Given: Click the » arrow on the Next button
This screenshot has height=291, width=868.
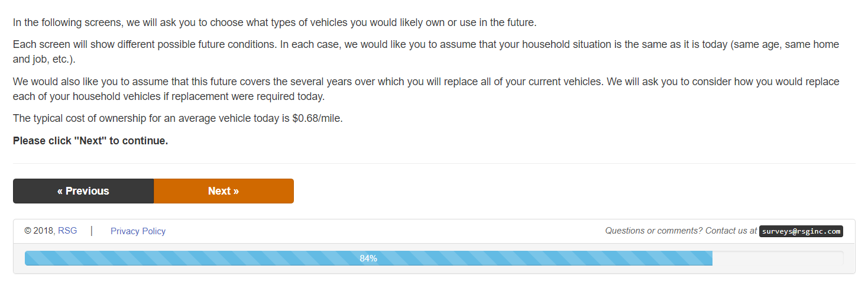Looking at the screenshot, I should pos(236,191).
